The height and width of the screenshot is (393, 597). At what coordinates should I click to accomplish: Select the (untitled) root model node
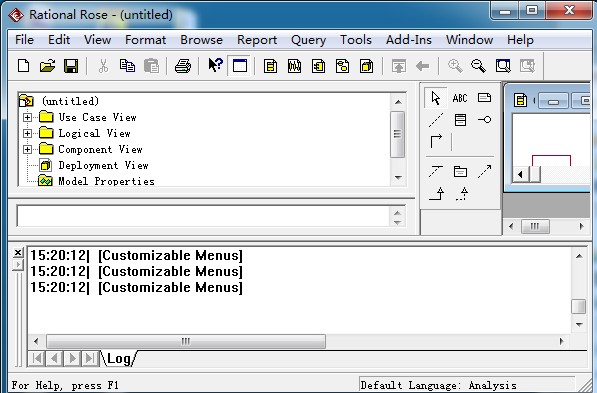pos(70,101)
